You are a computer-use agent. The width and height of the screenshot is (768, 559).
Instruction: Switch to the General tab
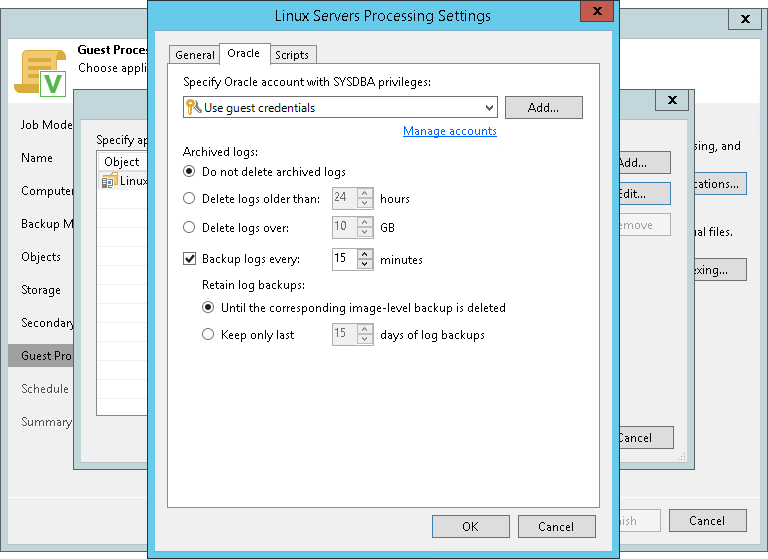point(194,55)
